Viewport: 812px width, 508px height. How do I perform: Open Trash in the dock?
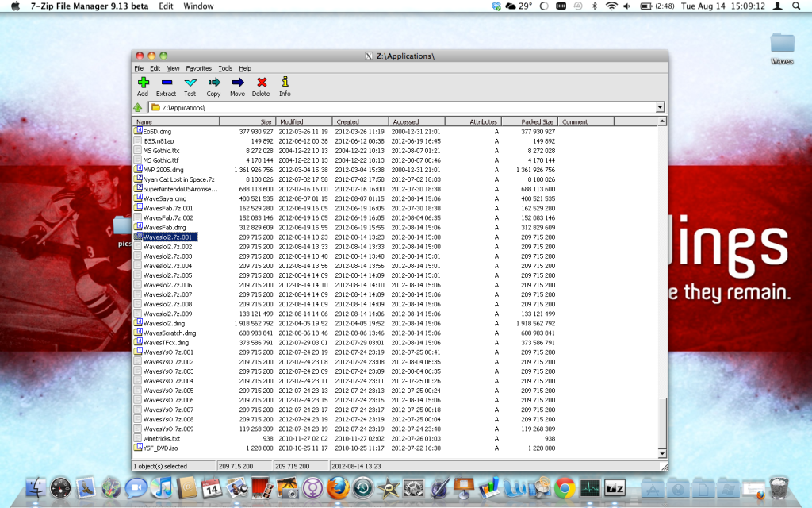pyautogui.click(x=779, y=488)
